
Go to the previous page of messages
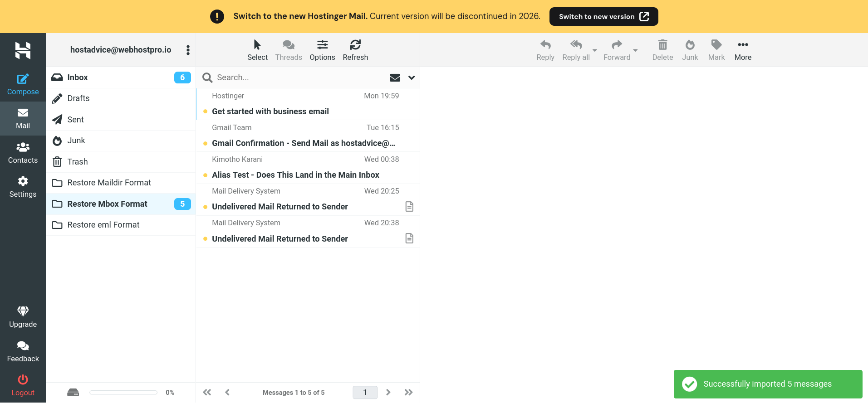tap(227, 393)
